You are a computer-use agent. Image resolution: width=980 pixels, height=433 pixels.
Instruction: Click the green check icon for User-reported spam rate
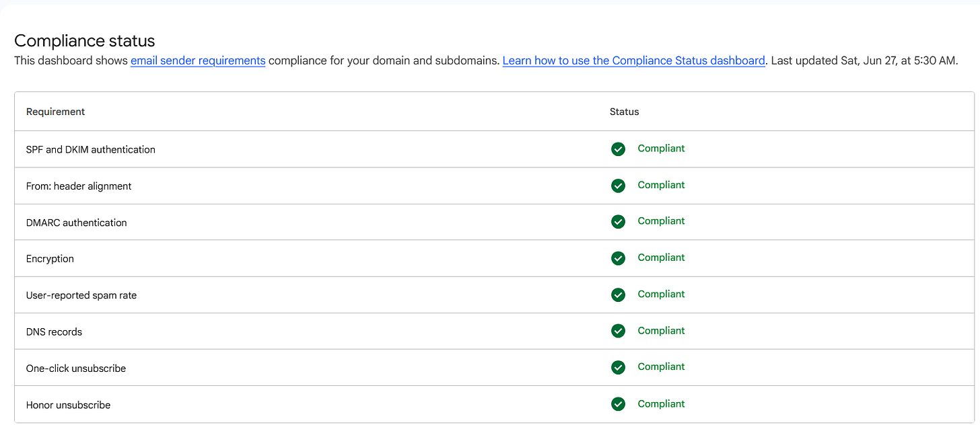pos(618,294)
